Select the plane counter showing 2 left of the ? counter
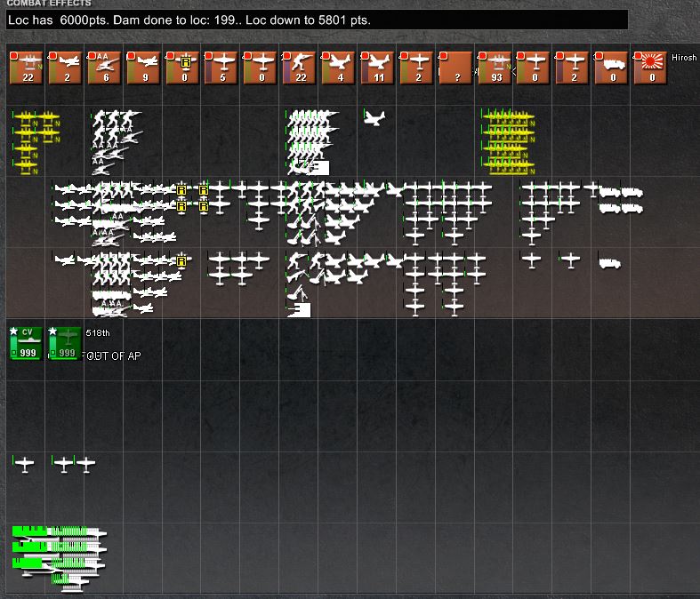This screenshot has height=599, width=700. click(x=416, y=68)
